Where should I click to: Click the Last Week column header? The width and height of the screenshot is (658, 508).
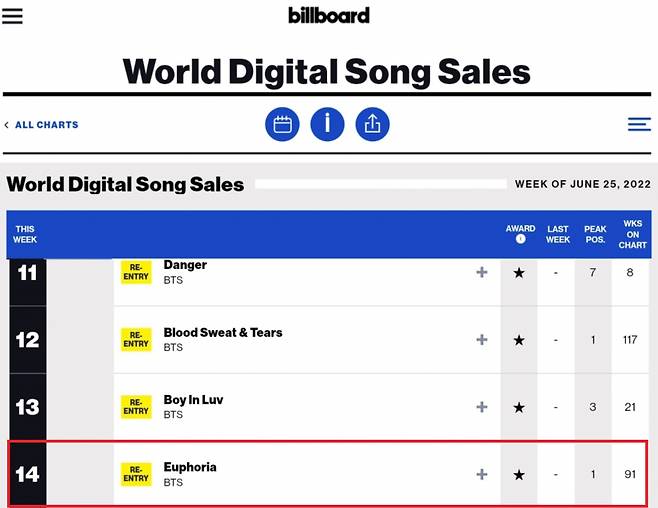tap(558, 234)
